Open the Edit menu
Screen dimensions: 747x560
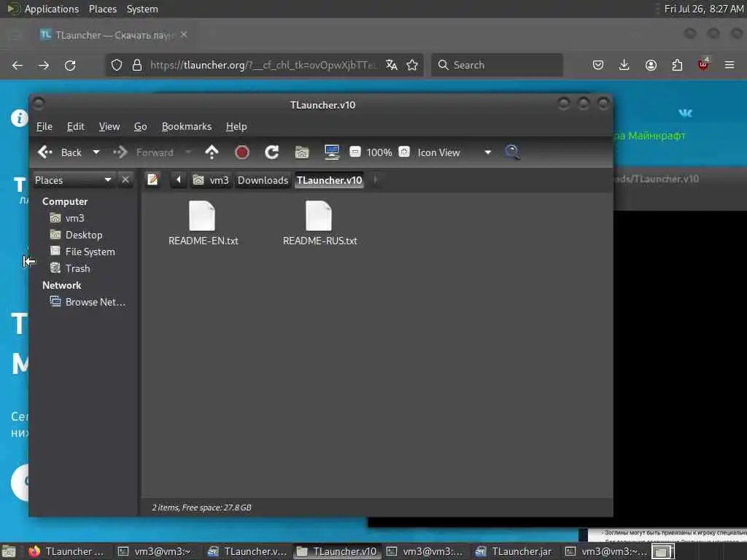pyautogui.click(x=75, y=127)
